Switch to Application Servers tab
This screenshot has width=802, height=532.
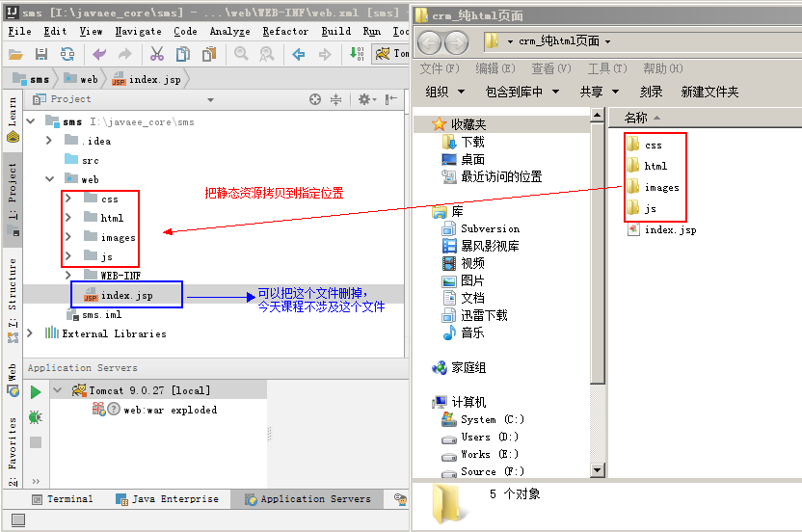[307, 499]
